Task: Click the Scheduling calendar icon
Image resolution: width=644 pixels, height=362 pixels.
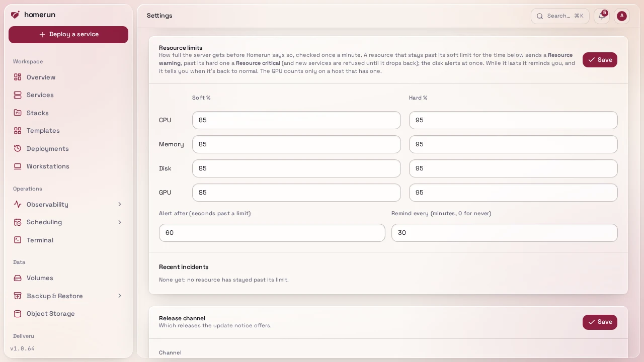Action: click(x=18, y=222)
